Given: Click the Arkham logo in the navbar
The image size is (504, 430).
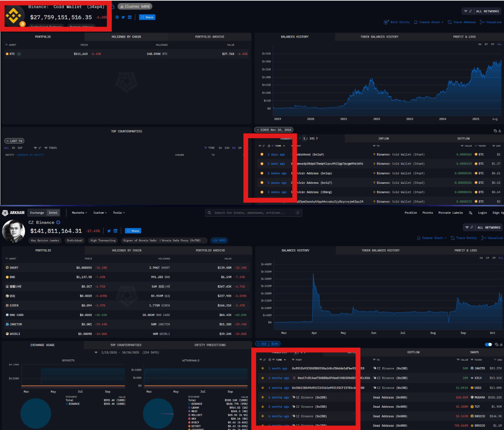Looking at the screenshot, I should coord(13,213).
